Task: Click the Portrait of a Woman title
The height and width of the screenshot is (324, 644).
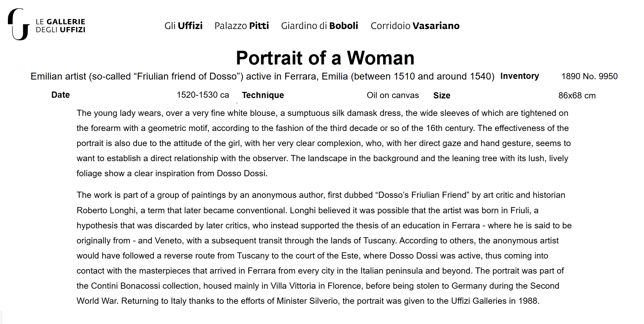Action: 325,58
